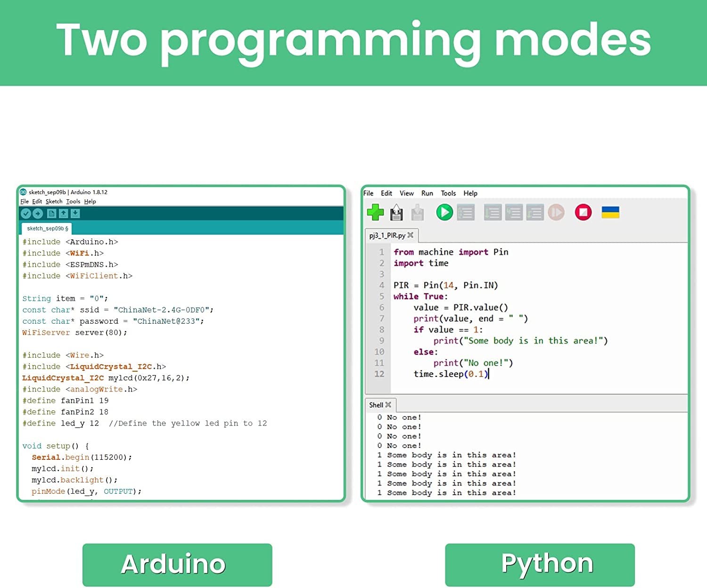Screen dimensions: 707x588
Task: Open the Sketch menu in Arduino
Action: point(54,202)
